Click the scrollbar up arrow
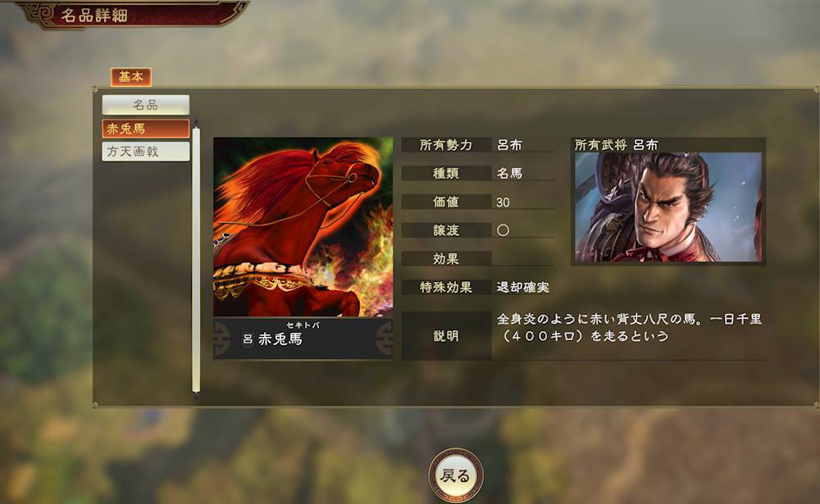 196,122
